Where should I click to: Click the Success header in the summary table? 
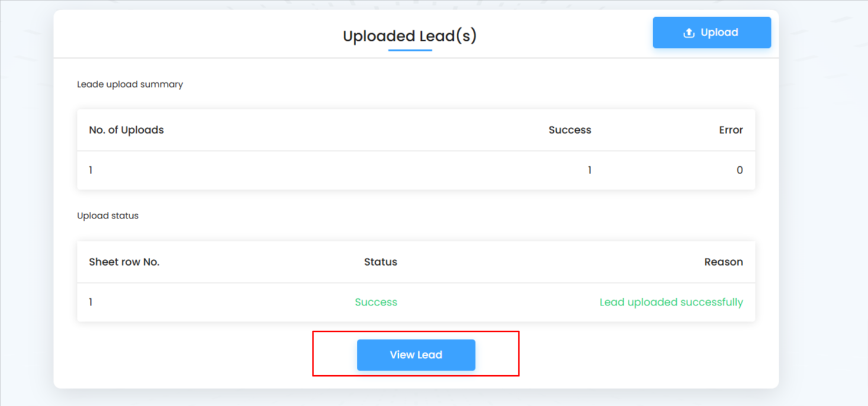click(569, 130)
